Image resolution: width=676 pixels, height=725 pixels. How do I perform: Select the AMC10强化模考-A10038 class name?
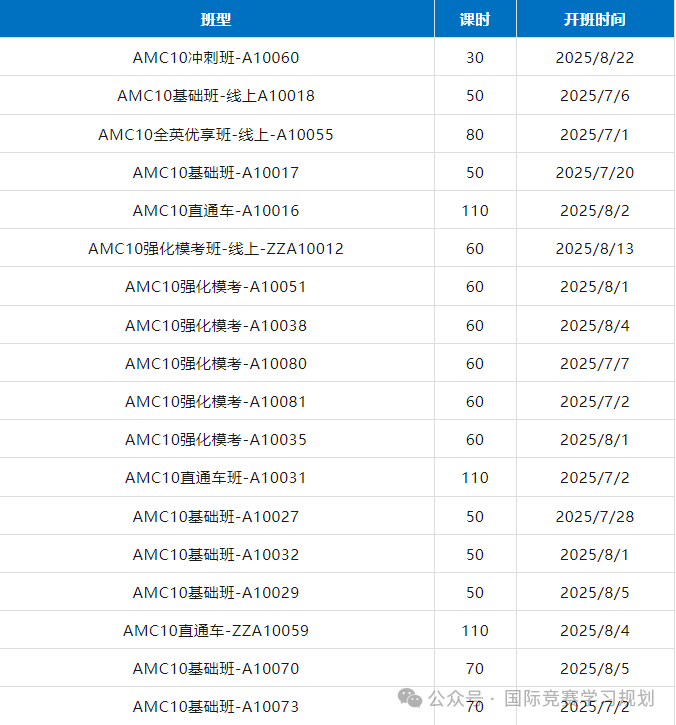[216, 326]
